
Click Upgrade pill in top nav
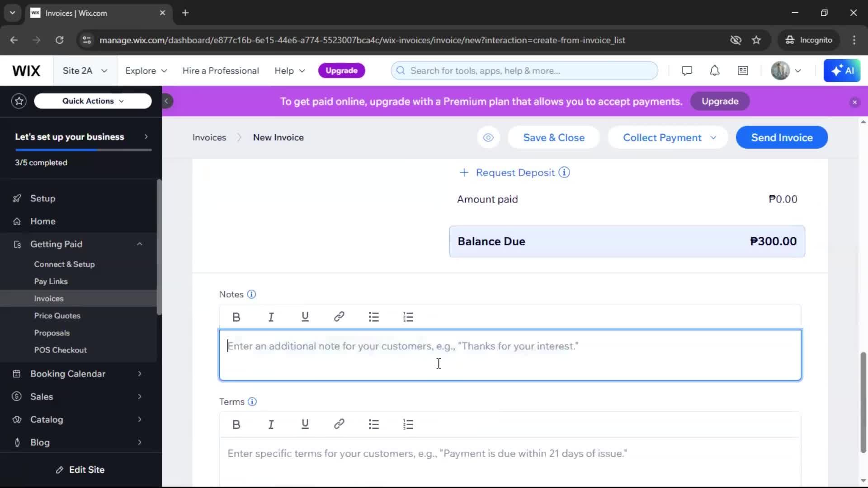(x=341, y=71)
